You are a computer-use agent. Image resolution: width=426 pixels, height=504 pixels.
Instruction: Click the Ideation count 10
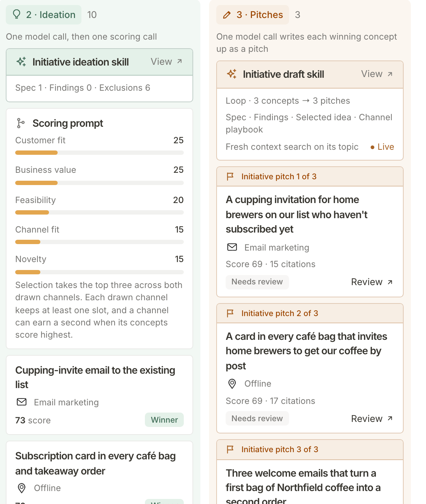(92, 15)
